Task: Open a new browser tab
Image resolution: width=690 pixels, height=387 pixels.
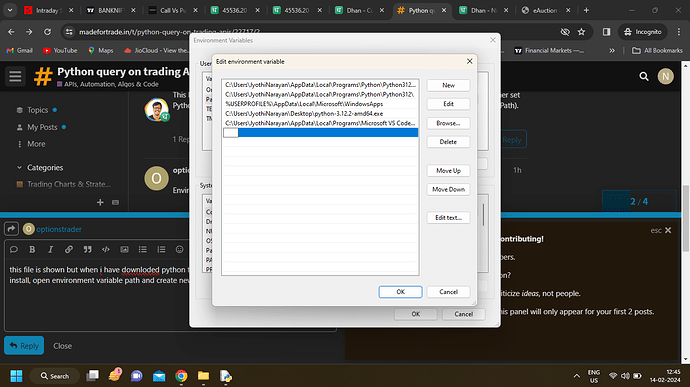Action: 586,10
